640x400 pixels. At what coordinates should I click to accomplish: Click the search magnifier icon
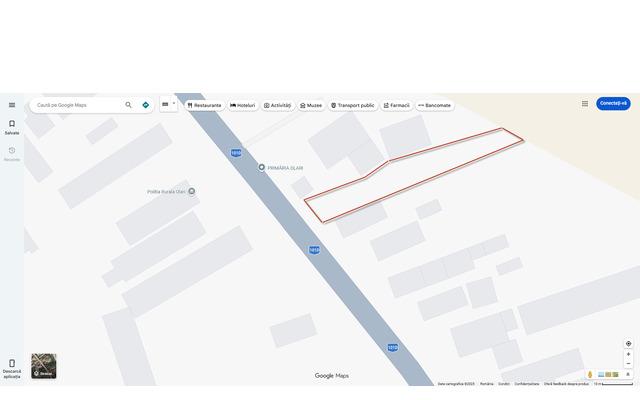coord(128,105)
